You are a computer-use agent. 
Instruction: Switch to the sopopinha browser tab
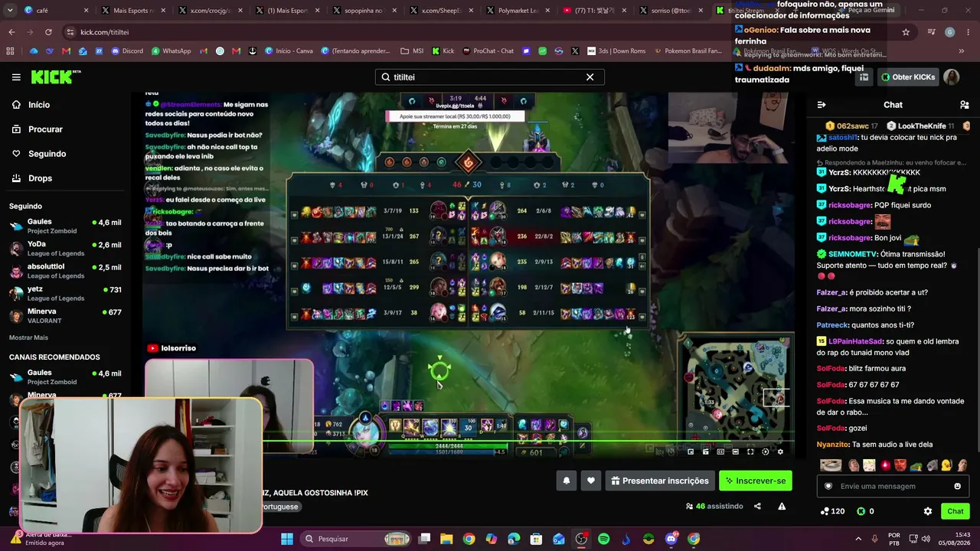click(x=364, y=11)
